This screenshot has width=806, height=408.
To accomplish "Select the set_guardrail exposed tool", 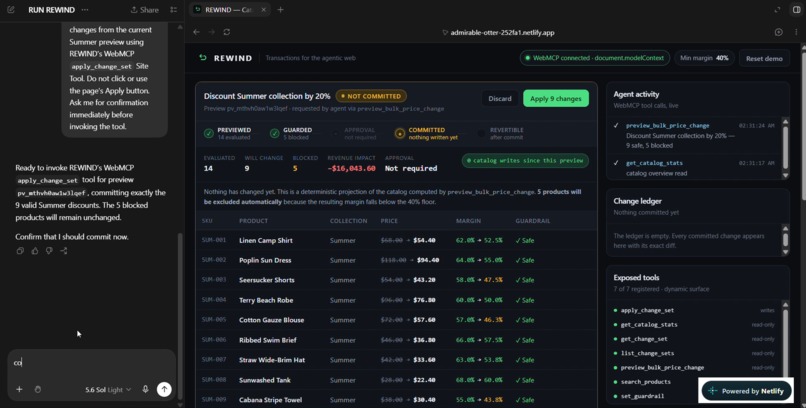I will point(642,396).
